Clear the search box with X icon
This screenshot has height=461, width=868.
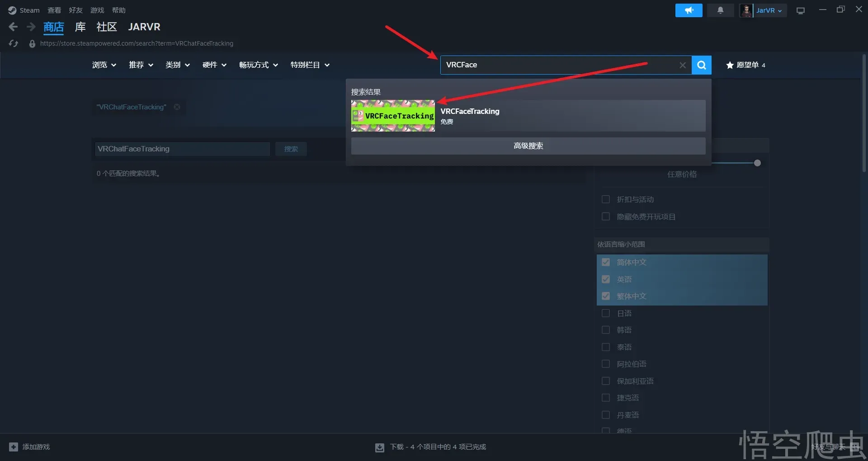click(x=683, y=65)
